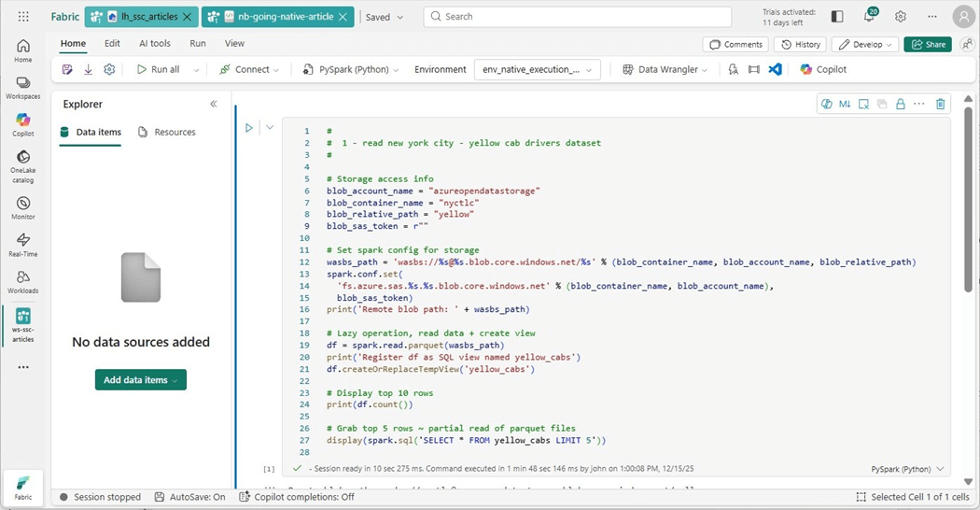Lock the cell with padlock icon

click(901, 104)
